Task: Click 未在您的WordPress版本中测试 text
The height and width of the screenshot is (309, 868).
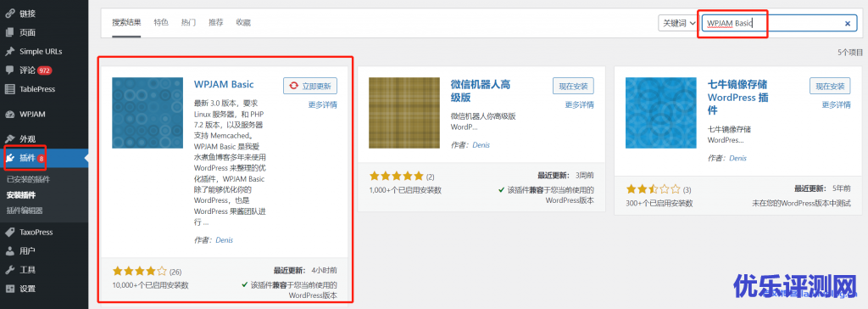Action: [x=801, y=203]
